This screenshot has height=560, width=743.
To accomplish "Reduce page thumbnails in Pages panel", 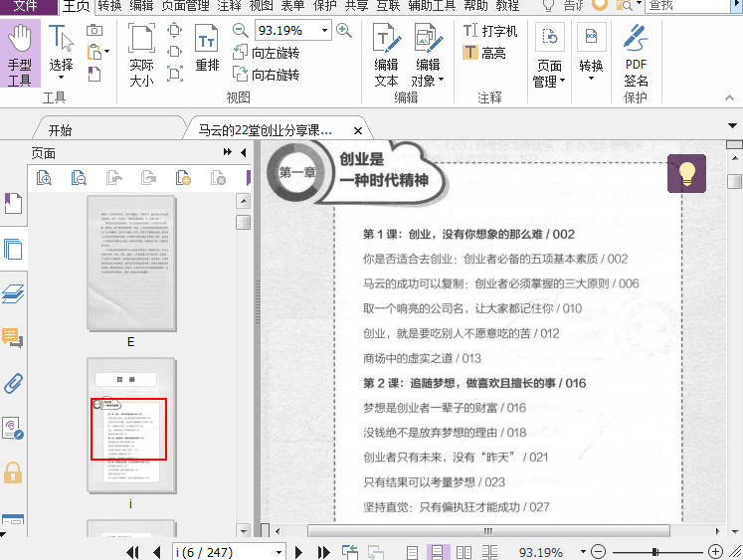I will (x=79, y=178).
